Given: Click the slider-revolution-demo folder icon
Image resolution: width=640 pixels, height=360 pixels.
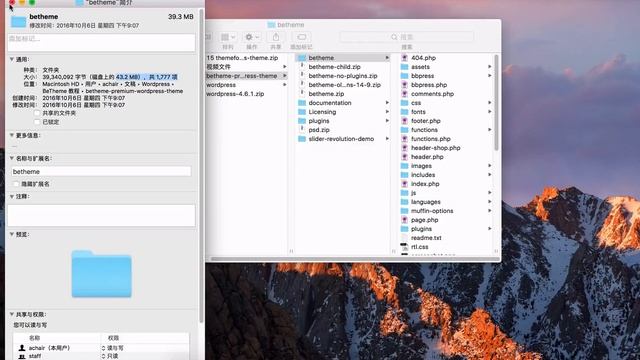Looking at the screenshot, I should 302,139.
